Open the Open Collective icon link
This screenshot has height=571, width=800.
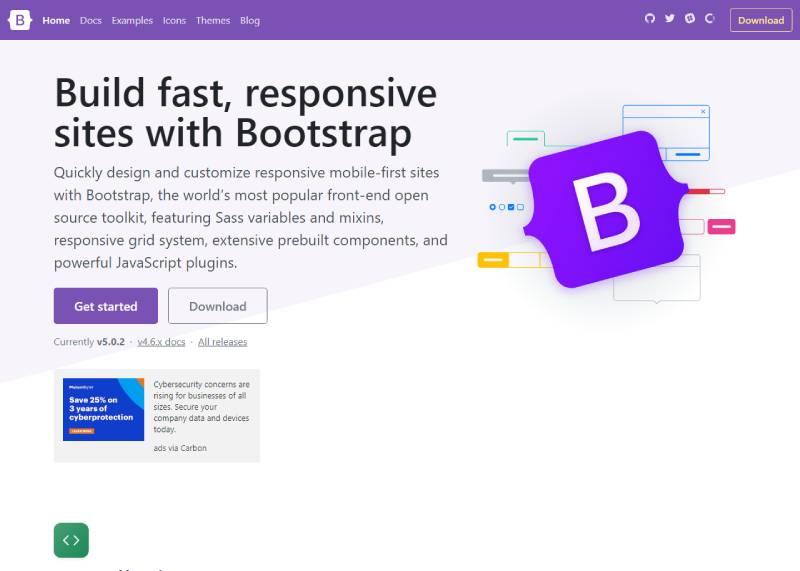coord(710,19)
